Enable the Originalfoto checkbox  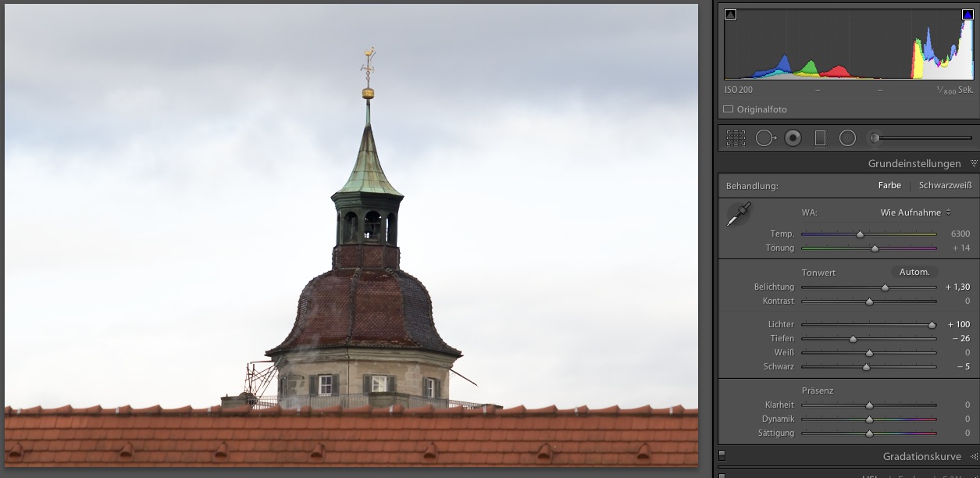point(729,109)
